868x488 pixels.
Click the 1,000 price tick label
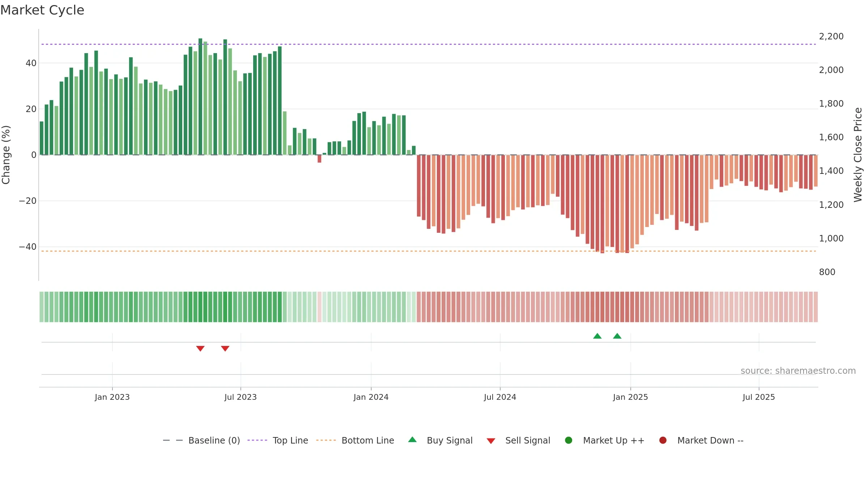click(x=831, y=238)
